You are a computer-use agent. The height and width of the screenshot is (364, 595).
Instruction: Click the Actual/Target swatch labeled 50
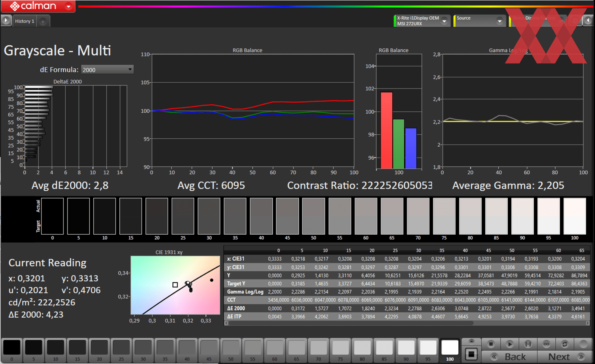[314, 216]
